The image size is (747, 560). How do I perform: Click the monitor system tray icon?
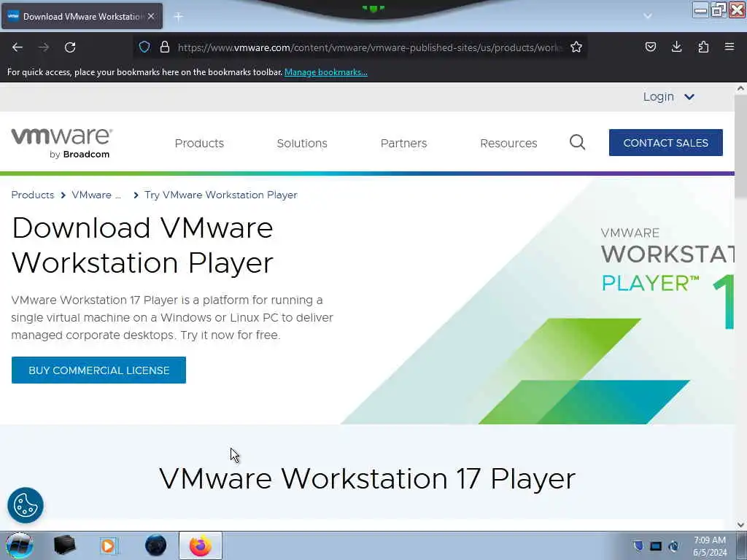tap(656, 545)
